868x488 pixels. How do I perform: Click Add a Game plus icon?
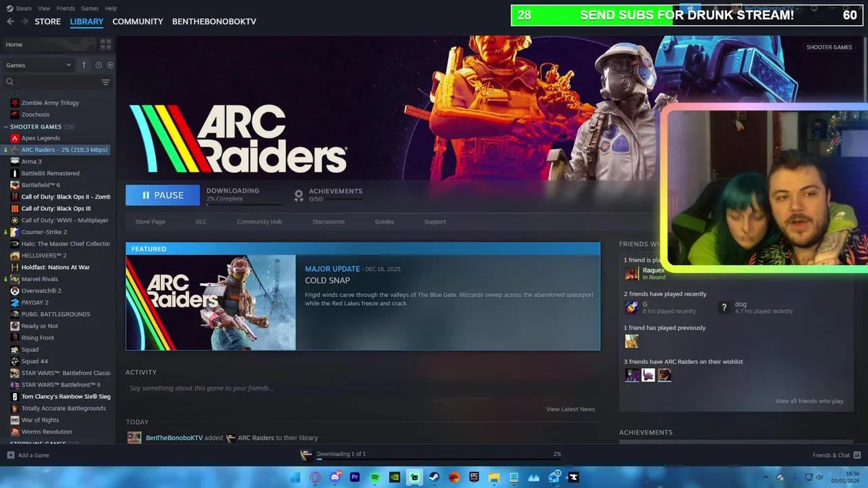point(10,455)
